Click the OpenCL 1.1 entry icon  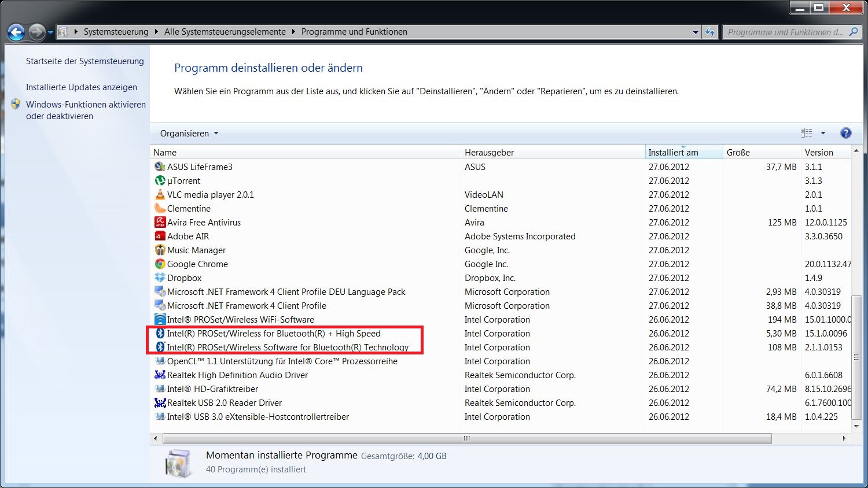pyautogui.click(x=160, y=361)
